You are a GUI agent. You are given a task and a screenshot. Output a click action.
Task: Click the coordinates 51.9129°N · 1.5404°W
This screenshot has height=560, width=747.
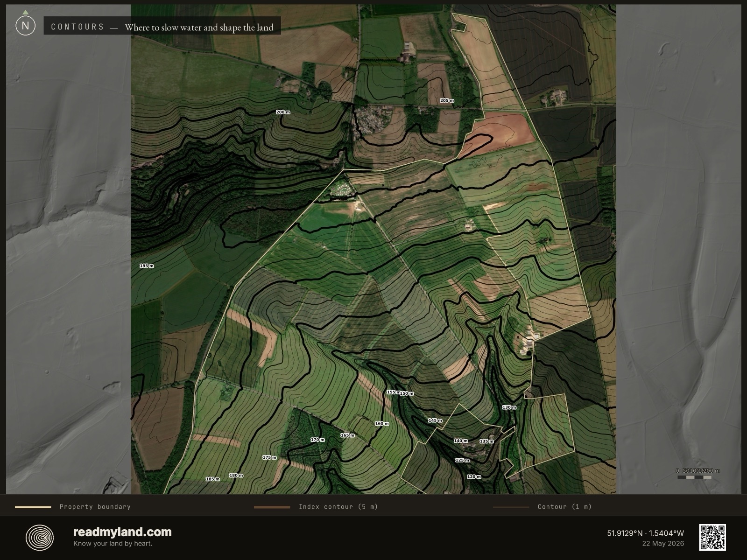tap(646, 533)
